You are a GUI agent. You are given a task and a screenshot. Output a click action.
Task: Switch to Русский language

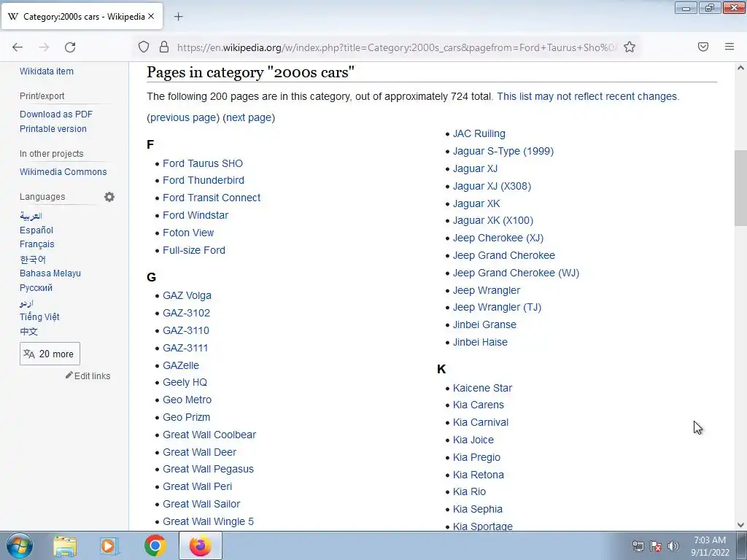pyautogui.click(x=36, y=288)
